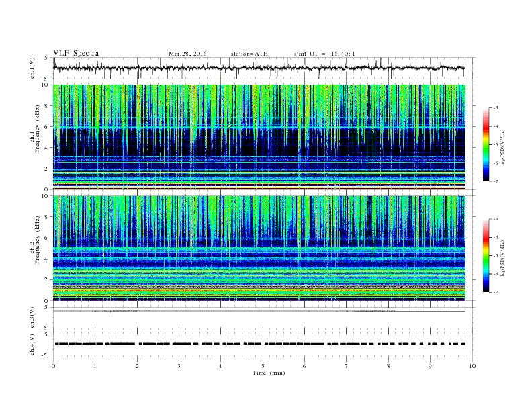The height and width of the screenshot is (411, 532).
Task: Click the ch.4 black pulse trace
Action: (x=260, y=344)
